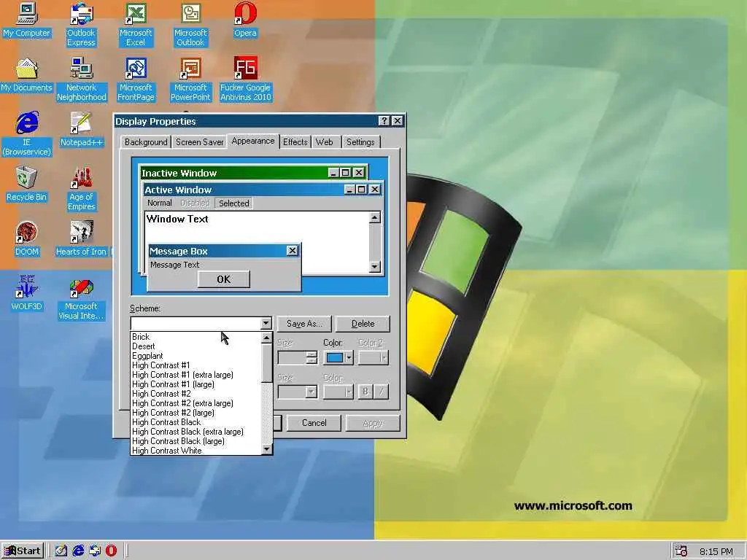Select the Outlook Express desktop icon

81,25
